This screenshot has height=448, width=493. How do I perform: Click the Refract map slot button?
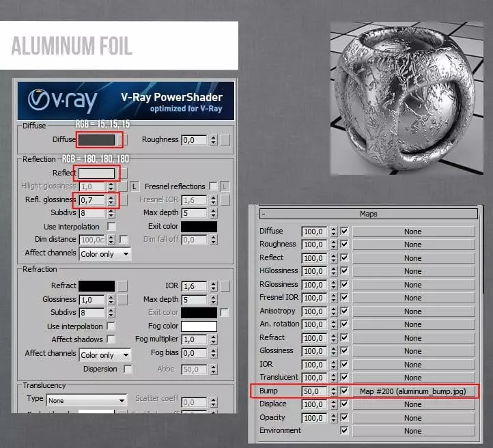point(123,286)
